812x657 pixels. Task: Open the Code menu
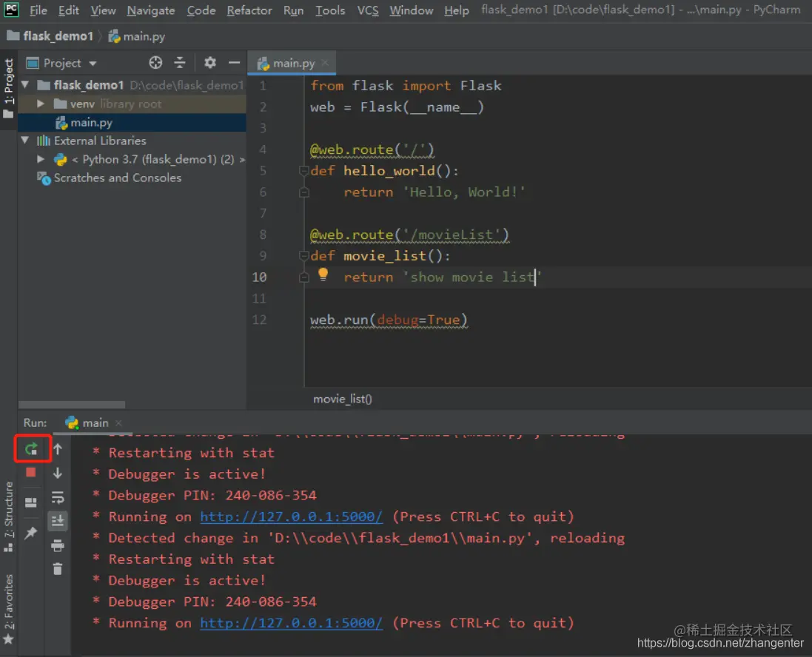[201, 10]
